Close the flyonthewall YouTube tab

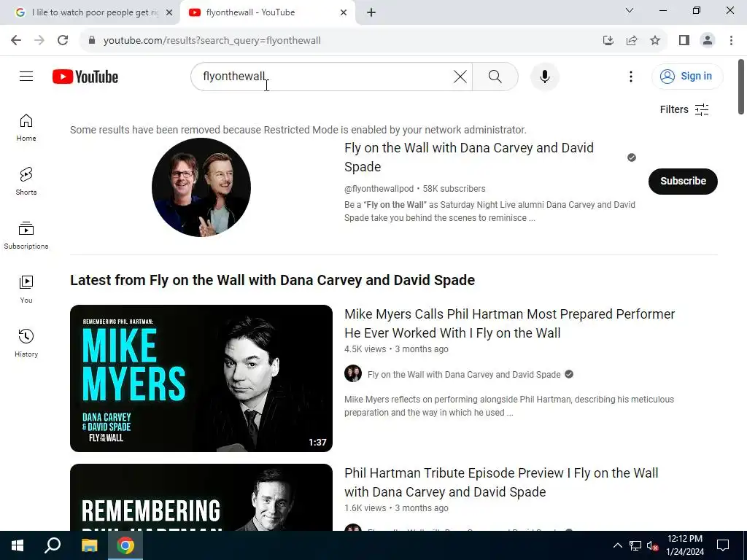point(344,12)
